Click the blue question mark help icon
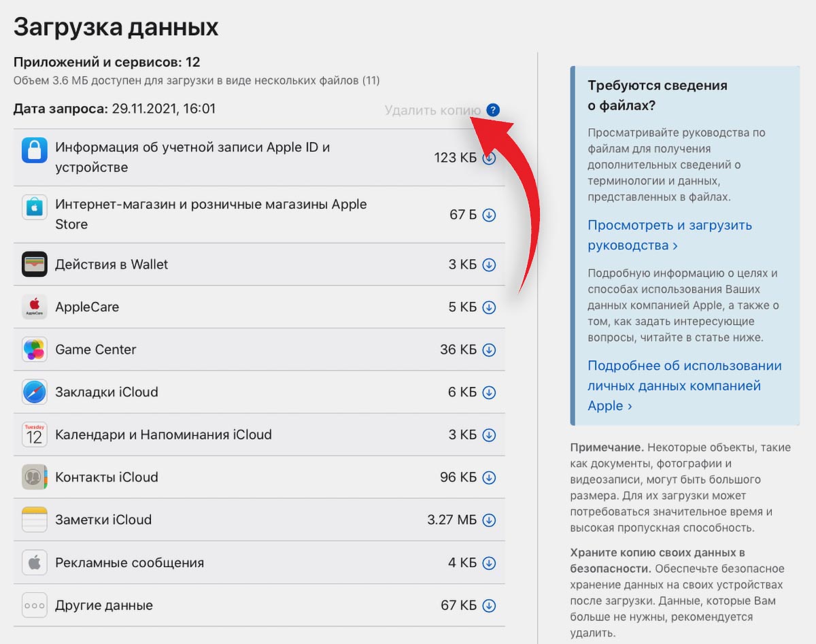 pos(494,110)
